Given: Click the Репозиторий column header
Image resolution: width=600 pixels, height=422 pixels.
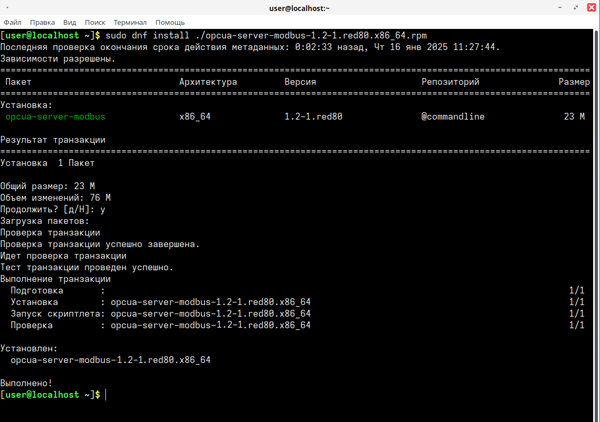Looking at the screenshot, I should [x=450, y=82].
